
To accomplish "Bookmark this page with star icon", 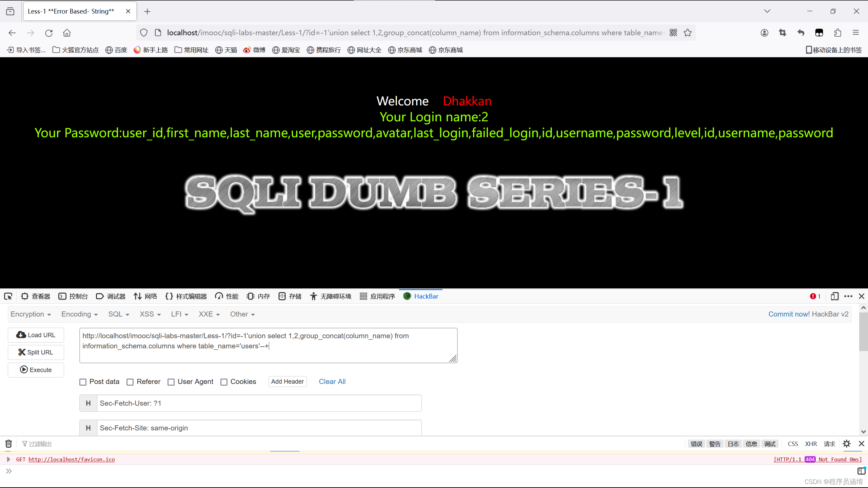I will pos(688,33).
